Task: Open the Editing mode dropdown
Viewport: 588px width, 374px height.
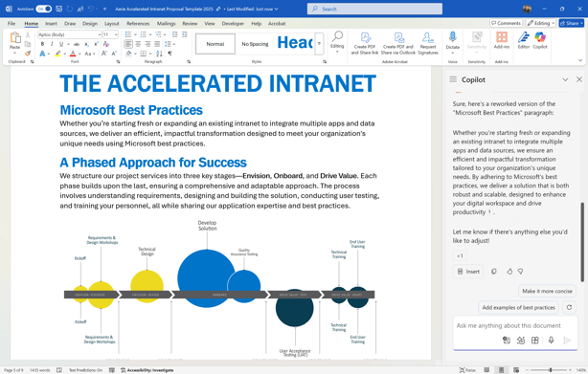Action: tap(541, 23)
